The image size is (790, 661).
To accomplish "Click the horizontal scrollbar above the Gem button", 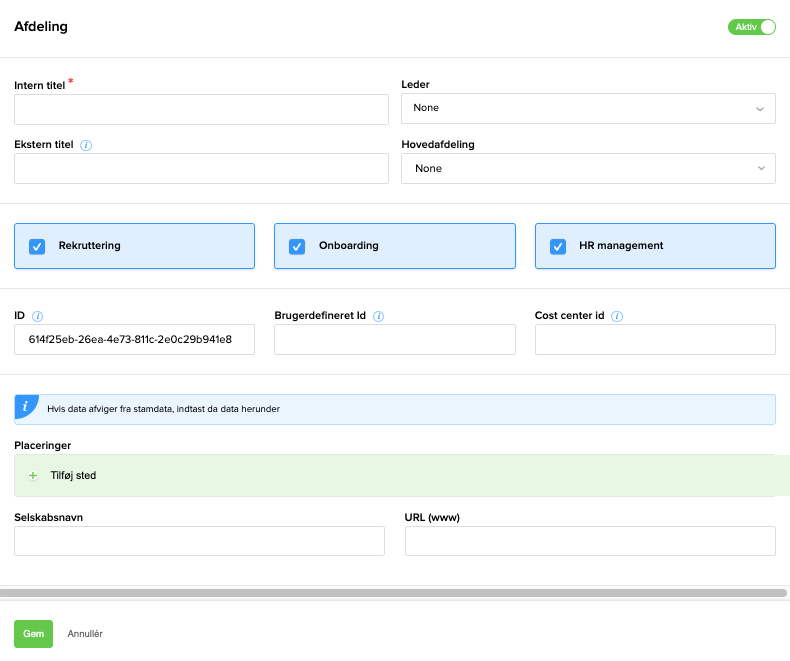I will coord(393,593).
